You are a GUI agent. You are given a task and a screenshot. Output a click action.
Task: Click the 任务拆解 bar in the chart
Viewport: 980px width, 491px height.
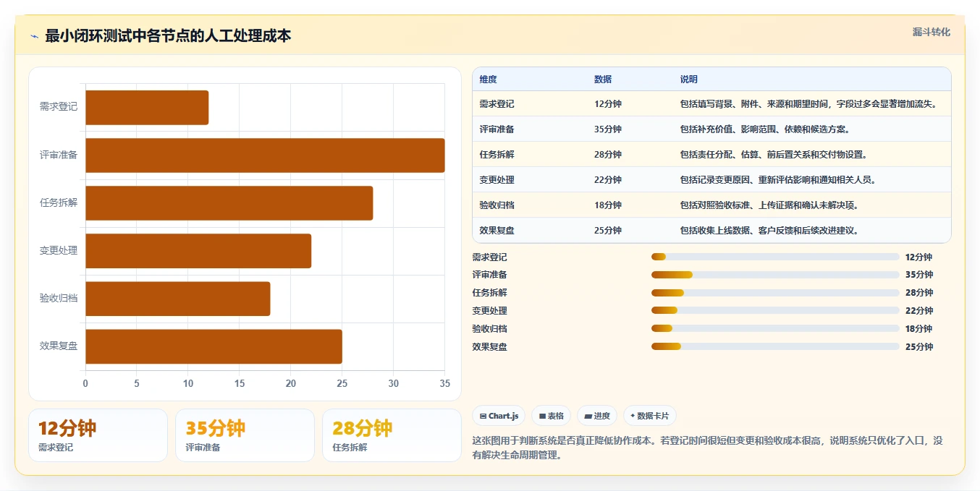pos(229,203)
